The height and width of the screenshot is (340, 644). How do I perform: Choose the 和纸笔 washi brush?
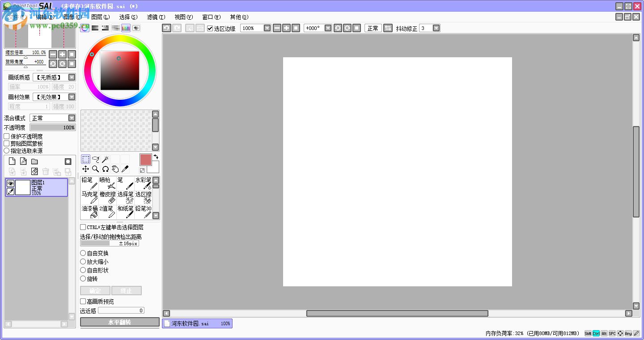(x=125, y=212)
